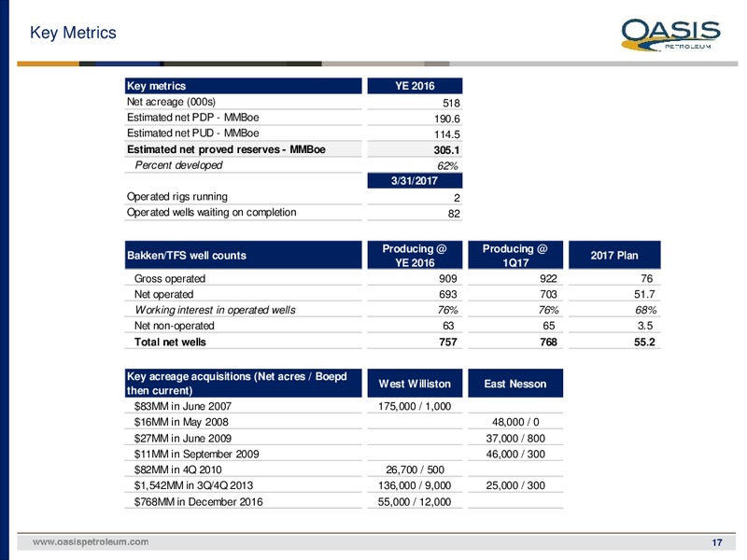Click the 82 wells waiting value
The width and height of the screenshot is (747, 560).
(x=454, y=214)
